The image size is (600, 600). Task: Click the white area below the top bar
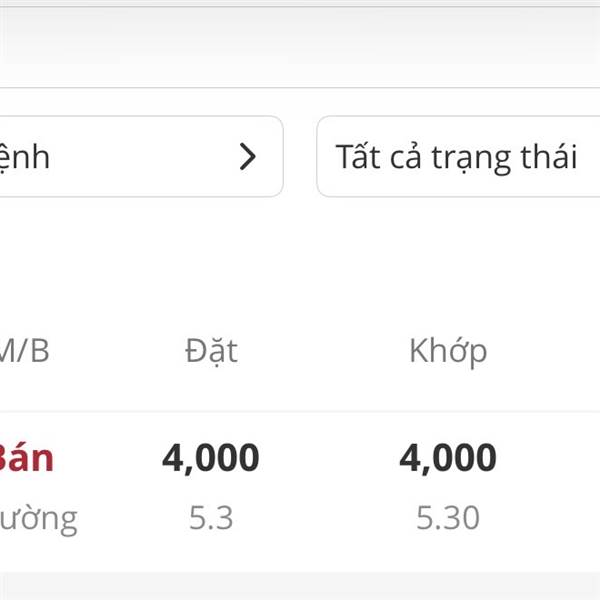(x=300, y=102)
